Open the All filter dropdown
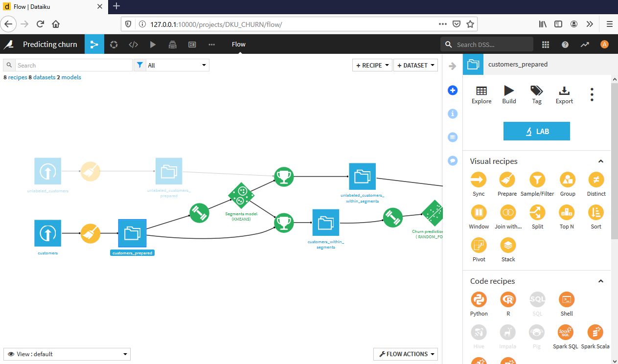The image size is (618, 364). [x=177, y=65]
